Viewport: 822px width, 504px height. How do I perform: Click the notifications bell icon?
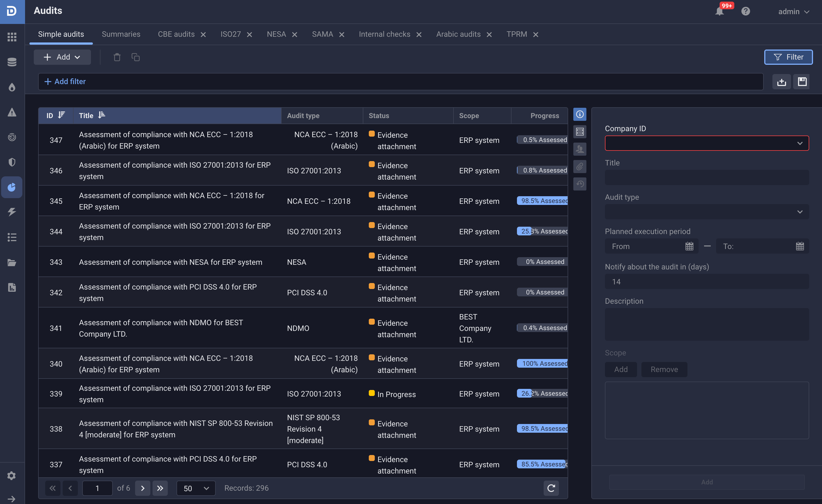[x=719, y=11]
